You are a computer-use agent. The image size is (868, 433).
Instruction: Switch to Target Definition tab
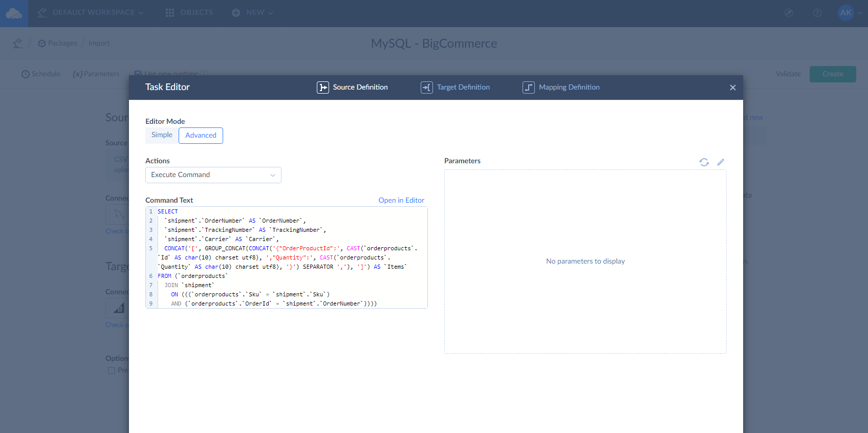(455, 87)
